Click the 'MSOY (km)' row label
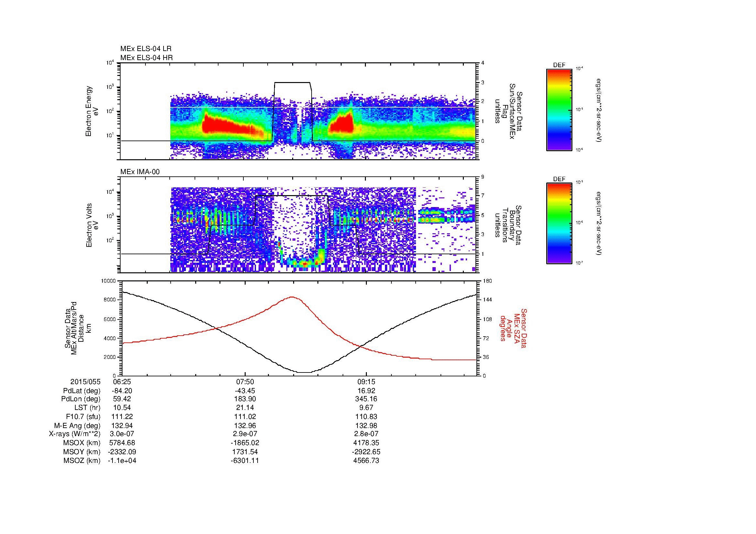This screenshot has width=756, height=534. [x=82, y=452]
